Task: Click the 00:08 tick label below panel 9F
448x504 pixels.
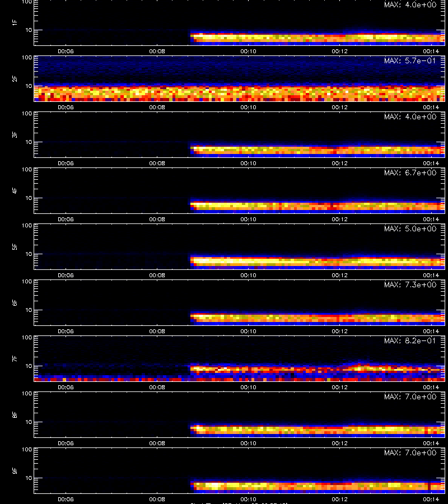Action: pyautogui.click(x=157, y=499)
